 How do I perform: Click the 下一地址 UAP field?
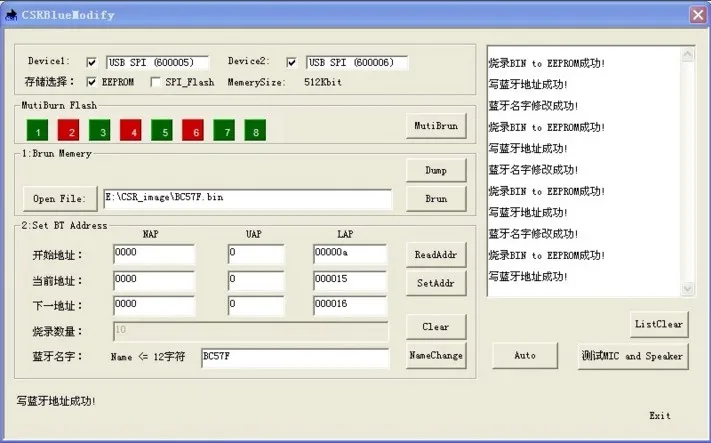[256, 306]
